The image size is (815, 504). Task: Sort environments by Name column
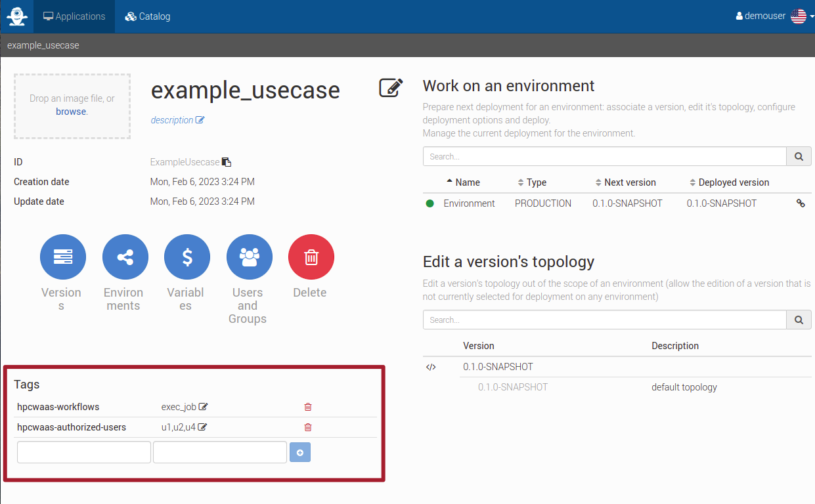coord(463,182)
